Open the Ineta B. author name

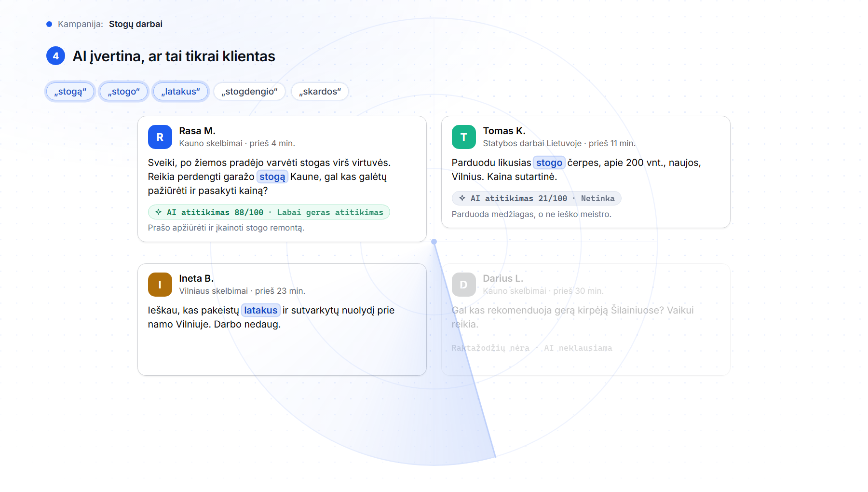(196, 278)
